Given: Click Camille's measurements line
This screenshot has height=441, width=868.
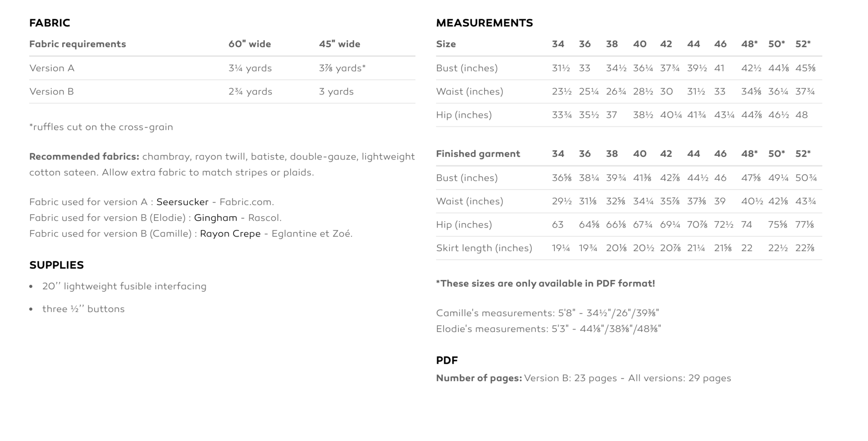Looking at the screenshot, I should 548,313.
